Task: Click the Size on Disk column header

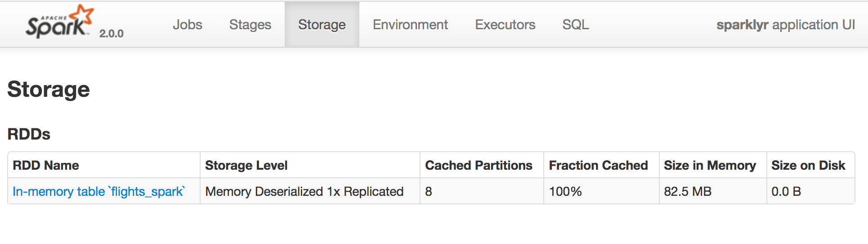Action: pyautogui.click(x=808, y=166)
